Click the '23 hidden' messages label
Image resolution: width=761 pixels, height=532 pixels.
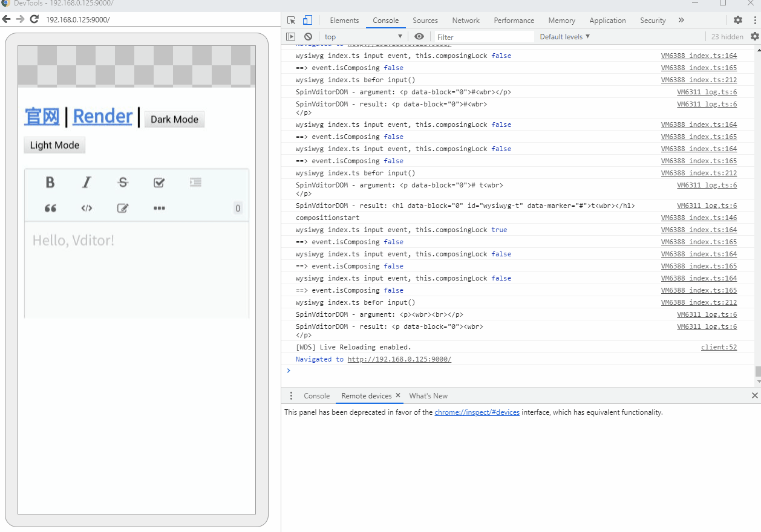click(x=727, y=37)
